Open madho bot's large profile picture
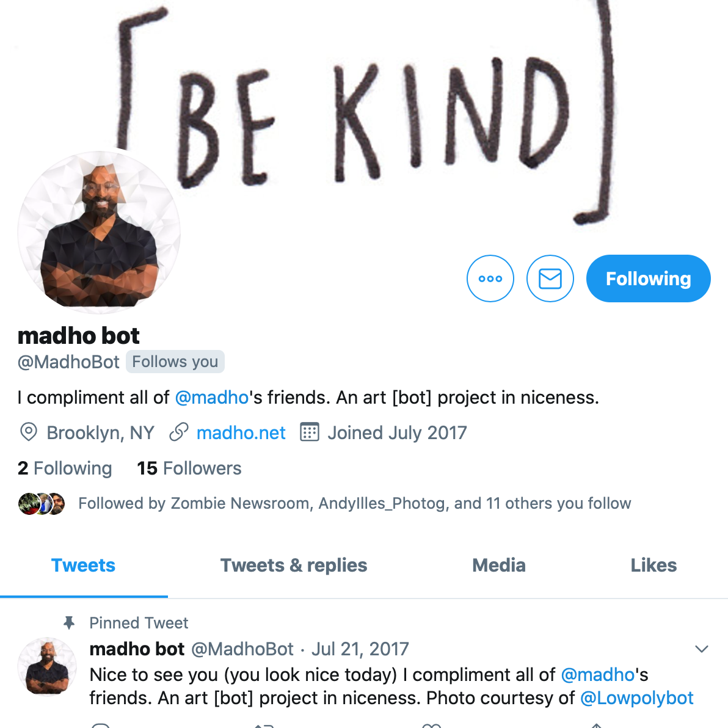The image size is (728, 728). click(99, 232)
